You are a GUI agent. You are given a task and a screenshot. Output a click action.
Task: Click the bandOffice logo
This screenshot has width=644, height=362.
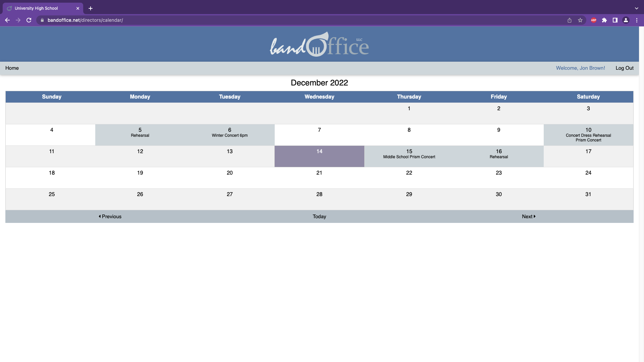(x=319, y=45)
